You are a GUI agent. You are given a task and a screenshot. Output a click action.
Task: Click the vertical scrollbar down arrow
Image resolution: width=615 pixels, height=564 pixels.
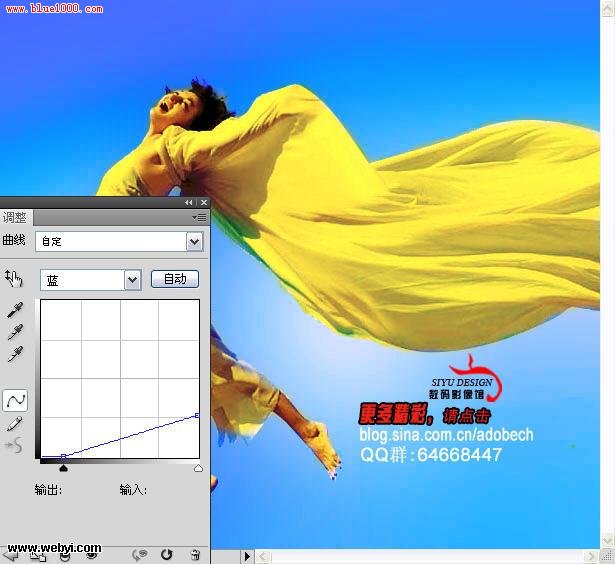(608, 541)
